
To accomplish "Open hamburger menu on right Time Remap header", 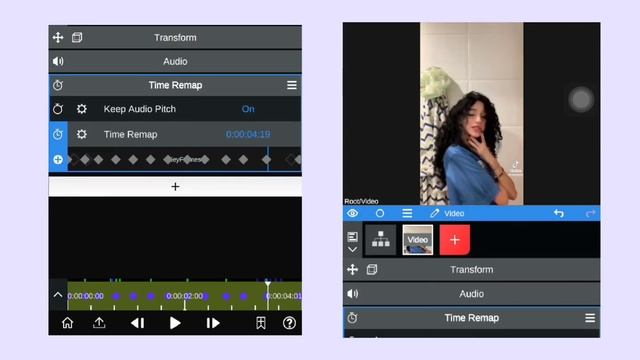I will (x=590, y=318).
